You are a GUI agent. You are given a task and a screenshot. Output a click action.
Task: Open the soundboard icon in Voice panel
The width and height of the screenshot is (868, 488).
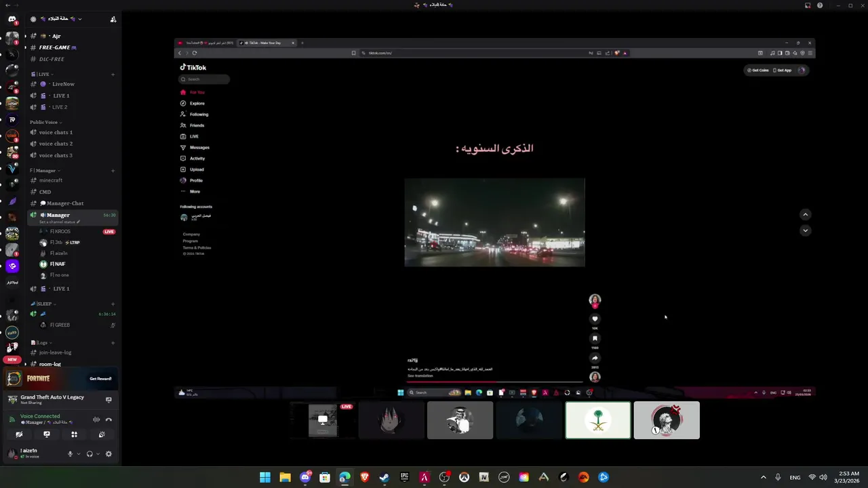pyautogui.click(x=102, y=434)
